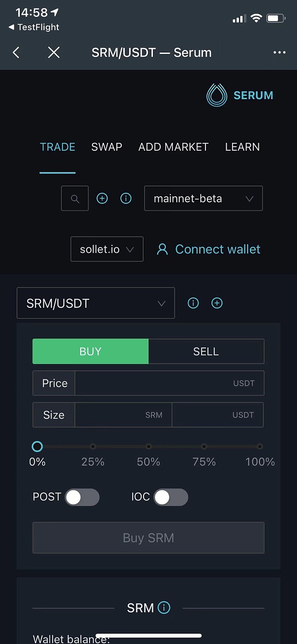297x644 pixels.
Task: Click info icon next to mainnet-beta dropdown
Action: click(x=126, y=199)
